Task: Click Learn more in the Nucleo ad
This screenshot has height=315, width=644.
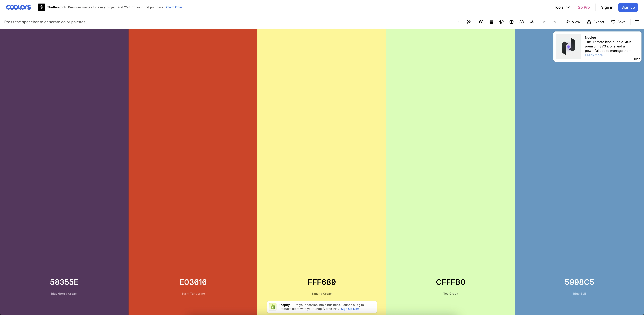Action: pos(594,55)
